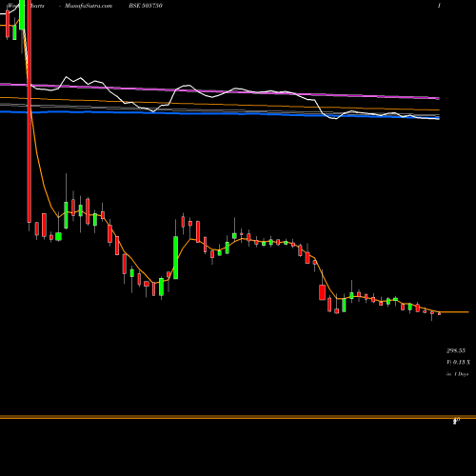Click the tall red candlestick at the left
The height and width of the screenshot is (476, 476).
click(x=30, y=111)
